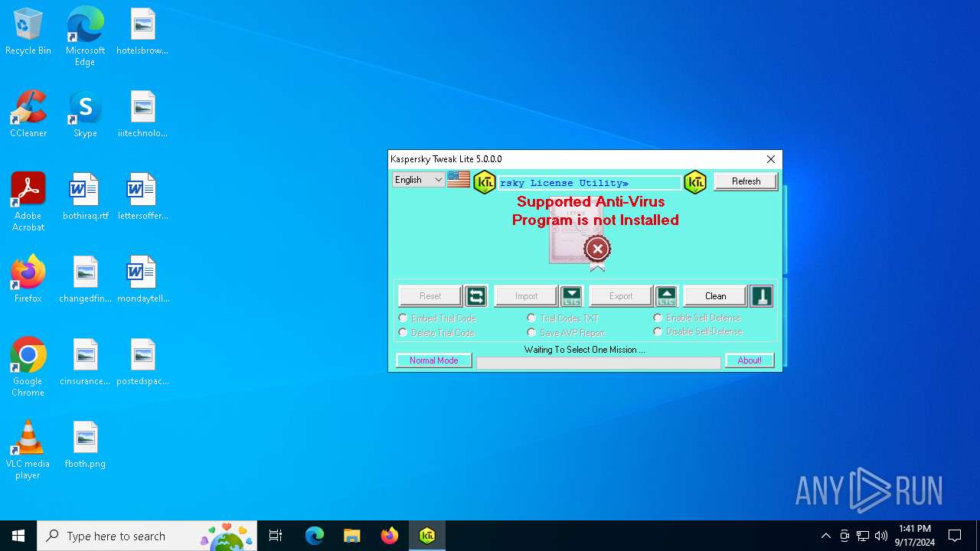This screenshot has height=551, width=980.
Task: Open File Explorer from the taskbar
Action: pos(352,536)
